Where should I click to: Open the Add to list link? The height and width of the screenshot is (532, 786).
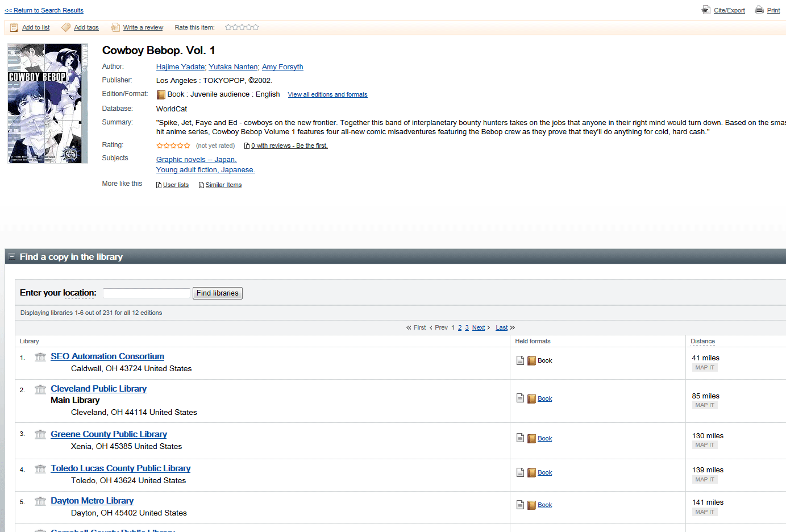[36, 27]
